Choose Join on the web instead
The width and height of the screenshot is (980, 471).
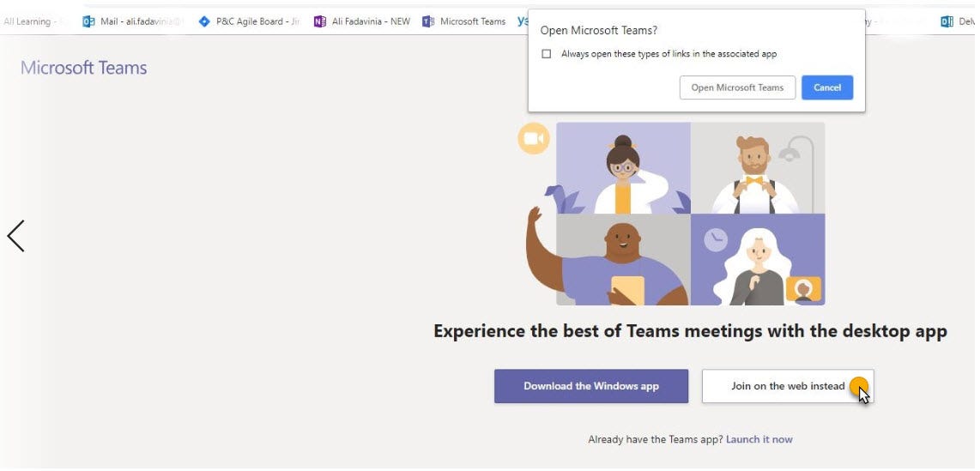tap(788, 386)
